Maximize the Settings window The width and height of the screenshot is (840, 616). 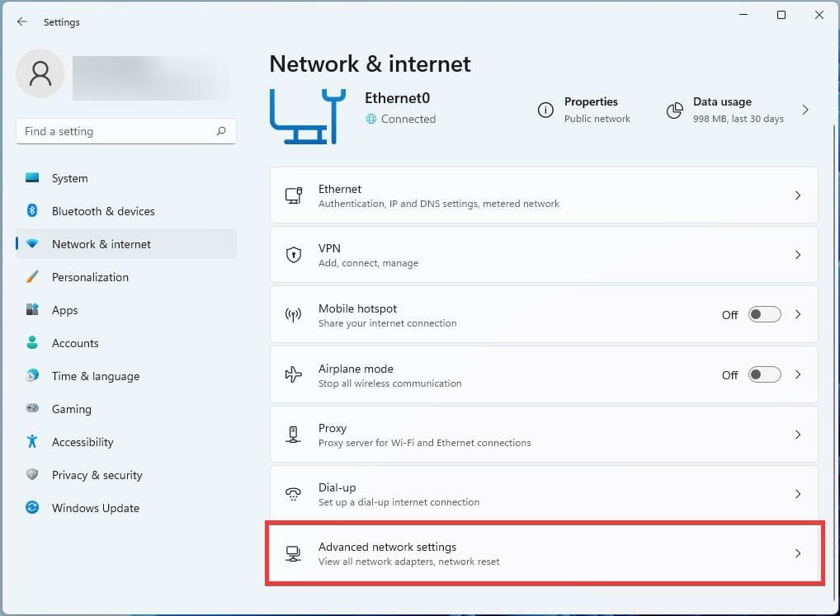(x=781, y=15)
